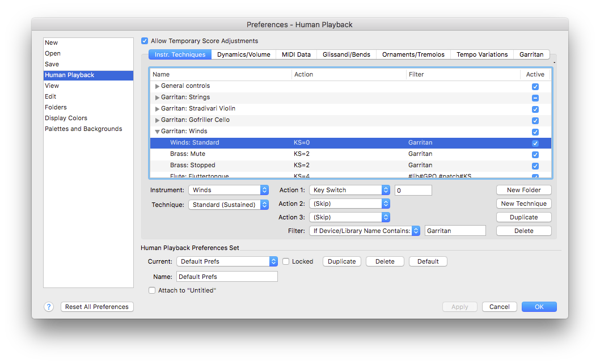Toggle Allow Temporary Score Adjustments checkbox
This screenshot has height=364, width=600.
[x=145, y=41]
